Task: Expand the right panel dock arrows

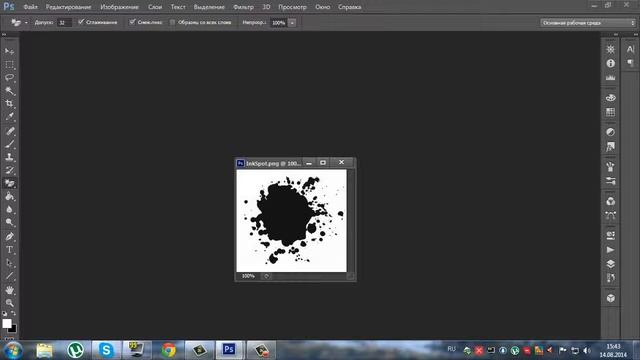Action: click(x=616, y=35)
